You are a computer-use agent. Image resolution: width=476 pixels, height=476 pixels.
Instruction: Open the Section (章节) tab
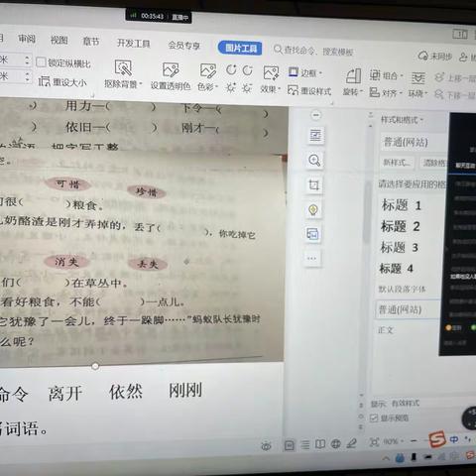[x=91, y=42]
